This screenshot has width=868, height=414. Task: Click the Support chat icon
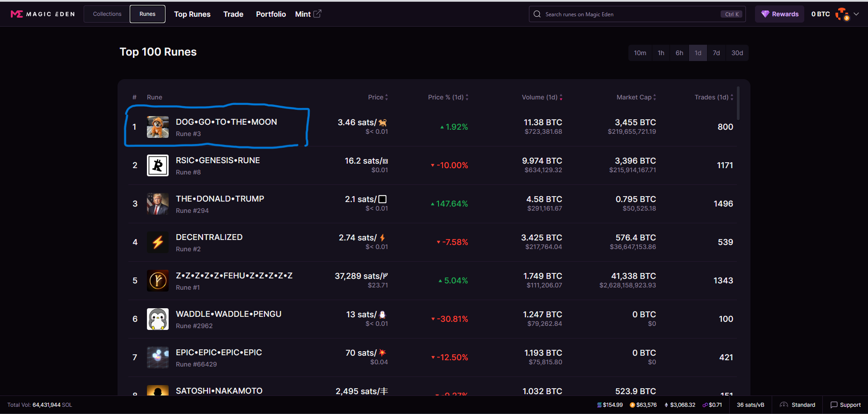tap(834, 405)
